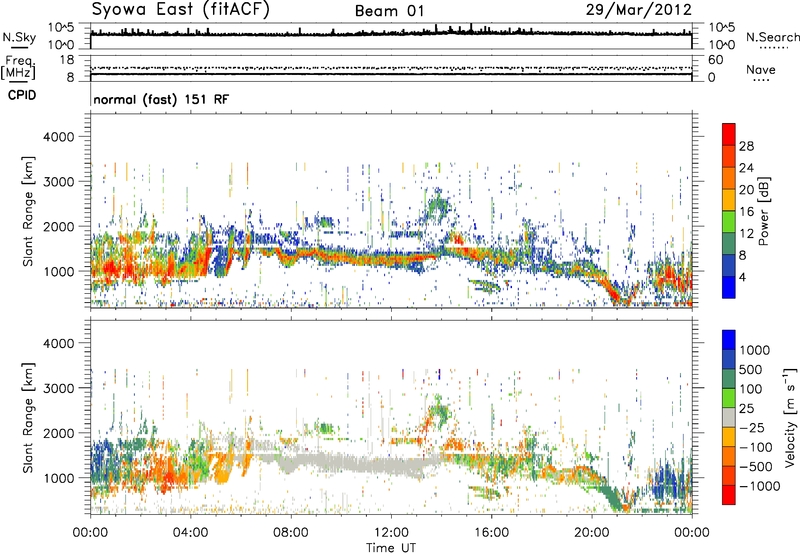Click the red bottom of velocity colorbar
Screen dimensions: 800x554
click(x=729, y=495)
